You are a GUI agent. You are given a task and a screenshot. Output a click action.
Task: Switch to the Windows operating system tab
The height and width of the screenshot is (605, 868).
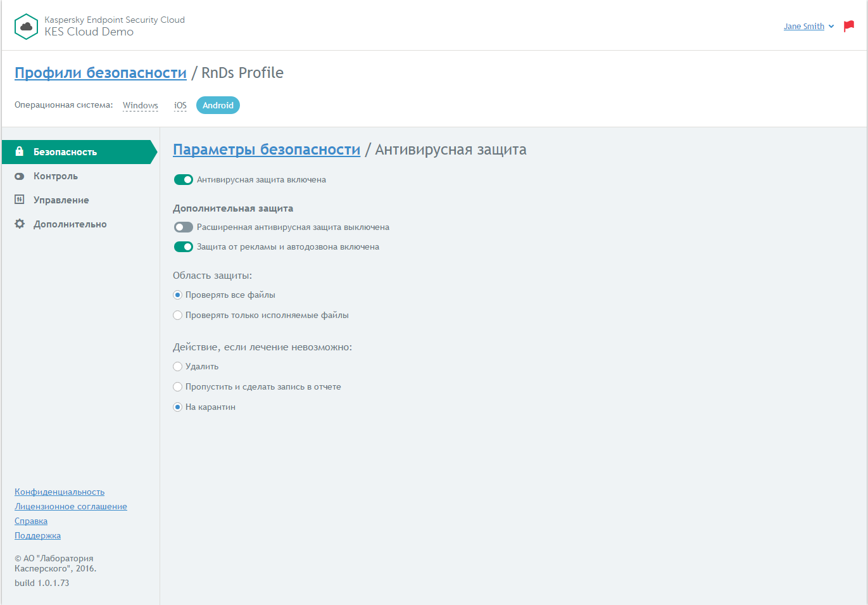point(141,105)
